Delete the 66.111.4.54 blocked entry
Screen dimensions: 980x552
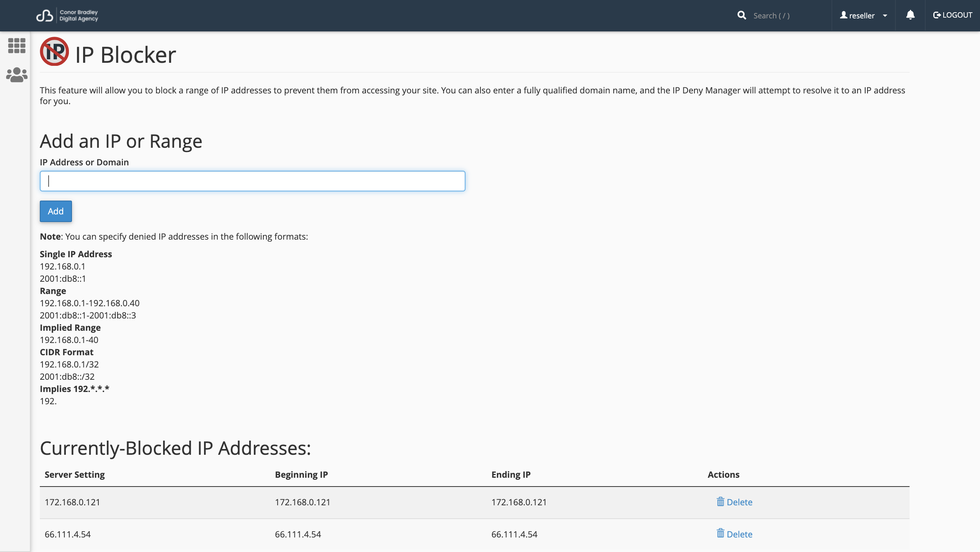click(734, 534)
